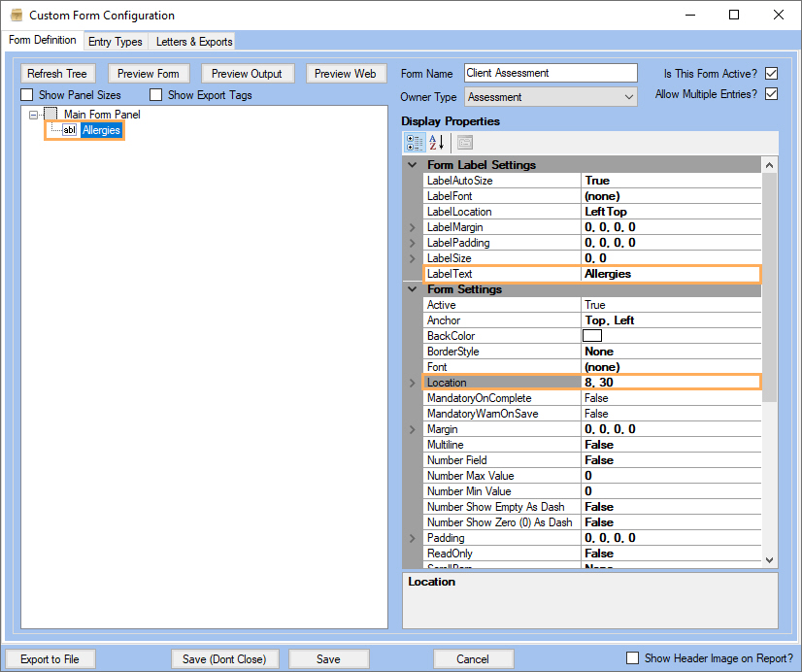The image size is (802, 672).
Task: Collapse the Form Settings category
Action: pos(413,289)
